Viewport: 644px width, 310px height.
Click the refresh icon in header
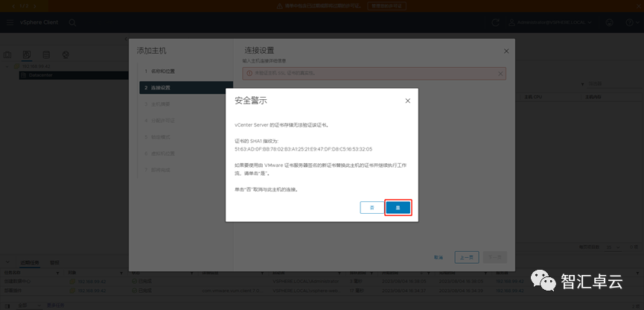[x=495, y=22]
